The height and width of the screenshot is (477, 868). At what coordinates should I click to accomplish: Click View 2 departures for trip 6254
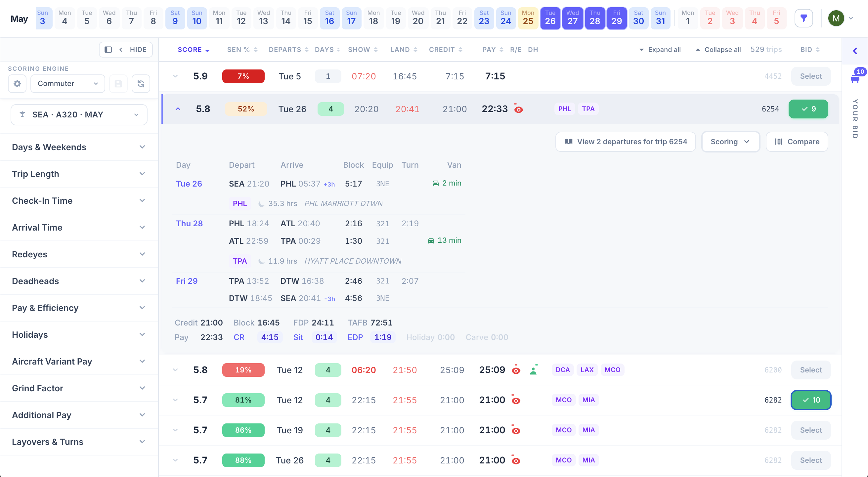coord(626,142)
